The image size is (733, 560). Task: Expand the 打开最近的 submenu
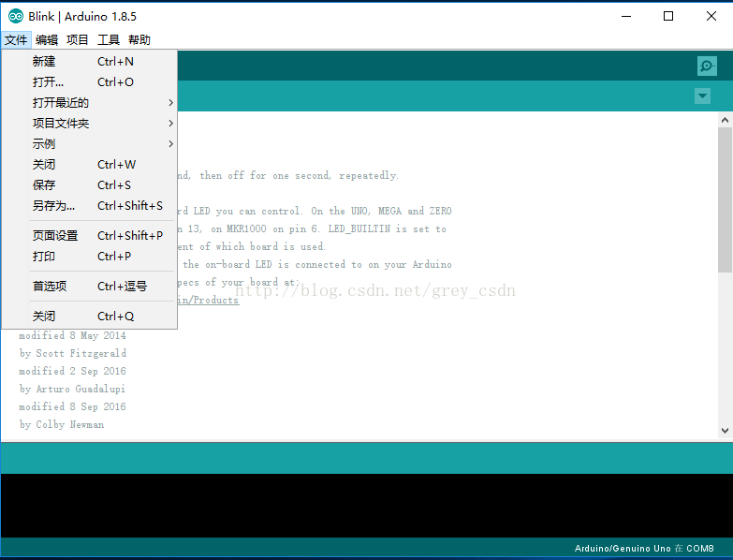[90, 103]
